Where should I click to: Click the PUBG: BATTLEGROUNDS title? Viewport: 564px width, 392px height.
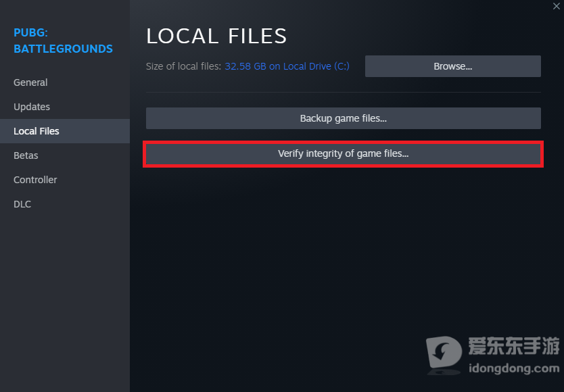click(x=63, y=41)
